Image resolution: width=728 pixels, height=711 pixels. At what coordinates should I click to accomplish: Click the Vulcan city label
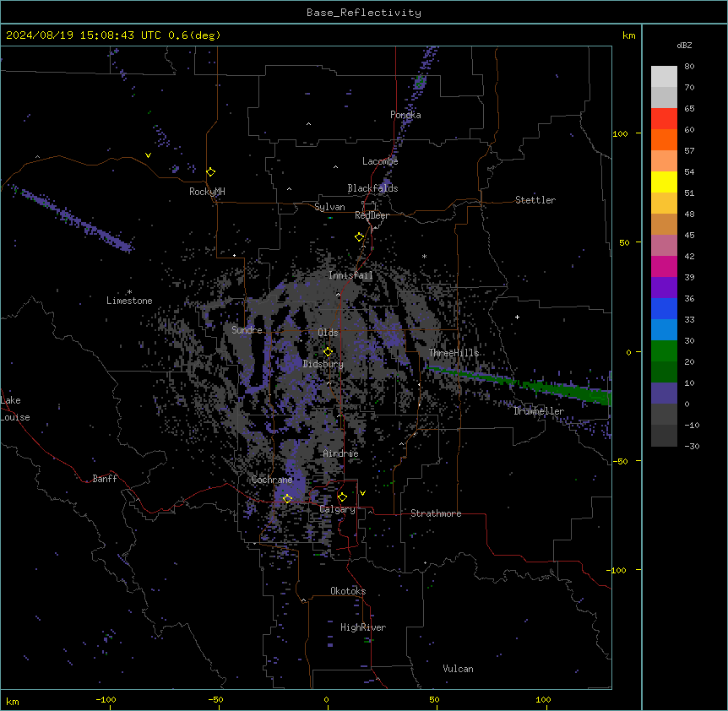click(x=458, y=669)
